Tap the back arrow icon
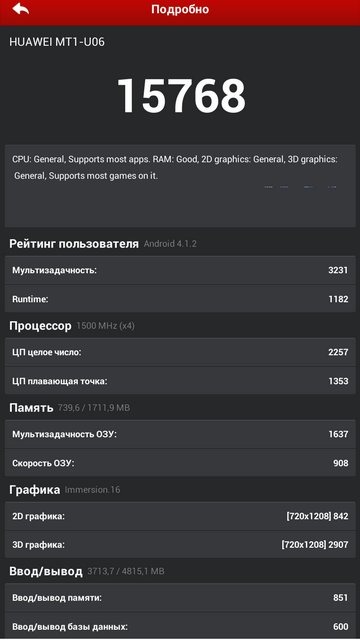Screen dimensions: 360x640 (21, 9)
